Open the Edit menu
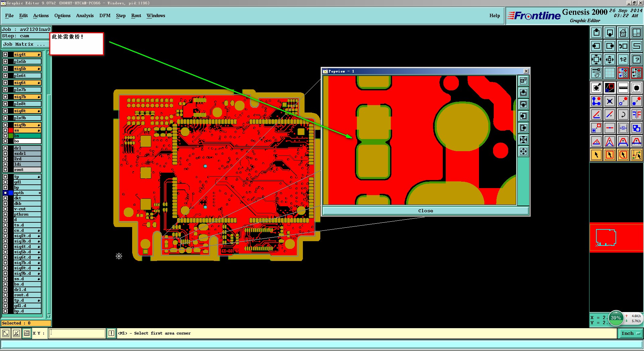 pos(23,15)
